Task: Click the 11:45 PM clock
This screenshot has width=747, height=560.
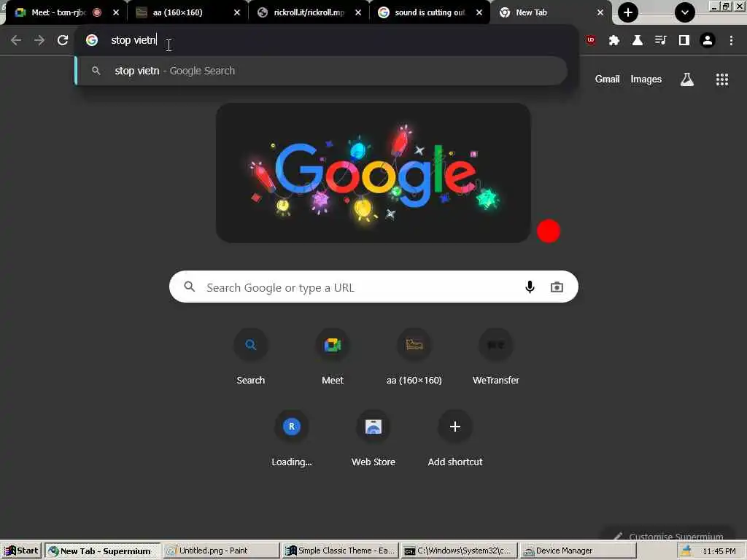Action: pyautogui.click(x=719, y=551)
